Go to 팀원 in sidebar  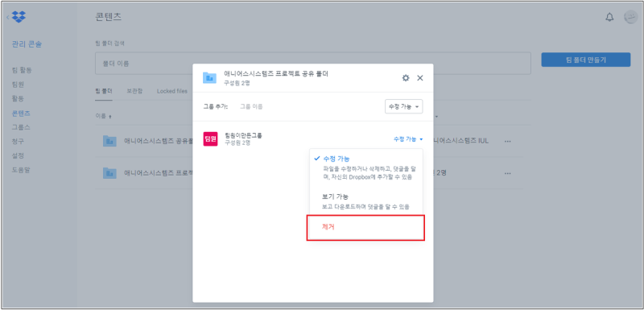[x=18, y=85]
